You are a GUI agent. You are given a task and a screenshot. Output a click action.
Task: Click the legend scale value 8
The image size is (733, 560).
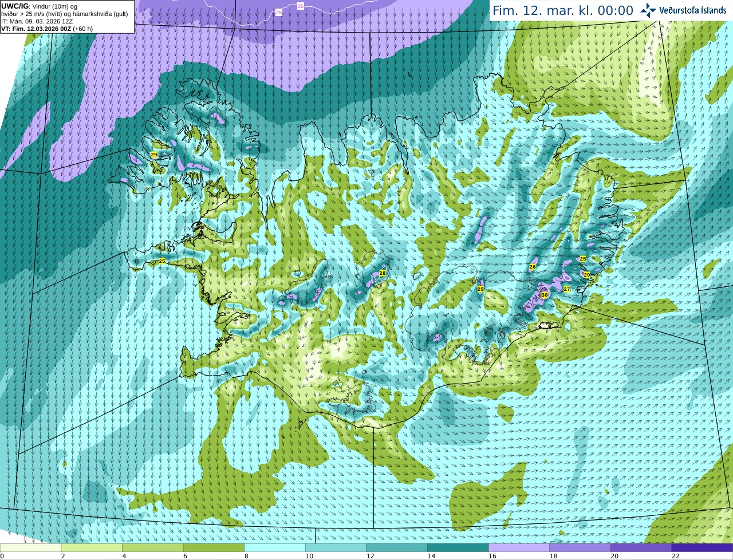point(246,556)
